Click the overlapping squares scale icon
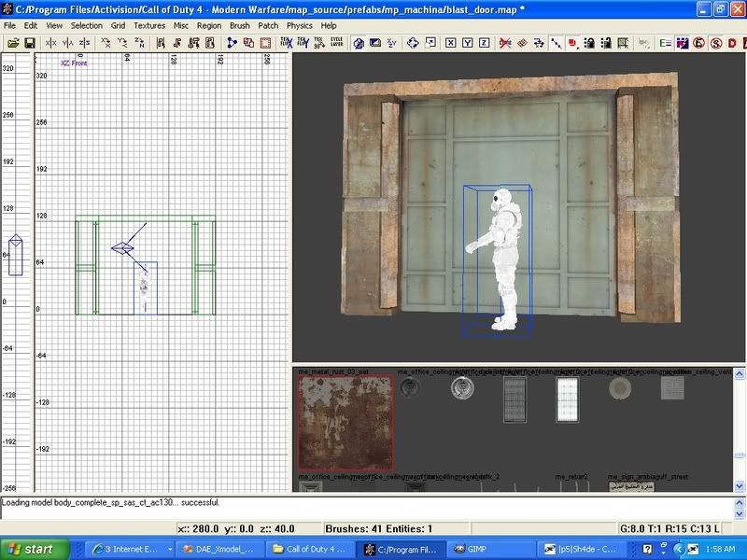The image size is (747, 560). click(x=430, y=43)
